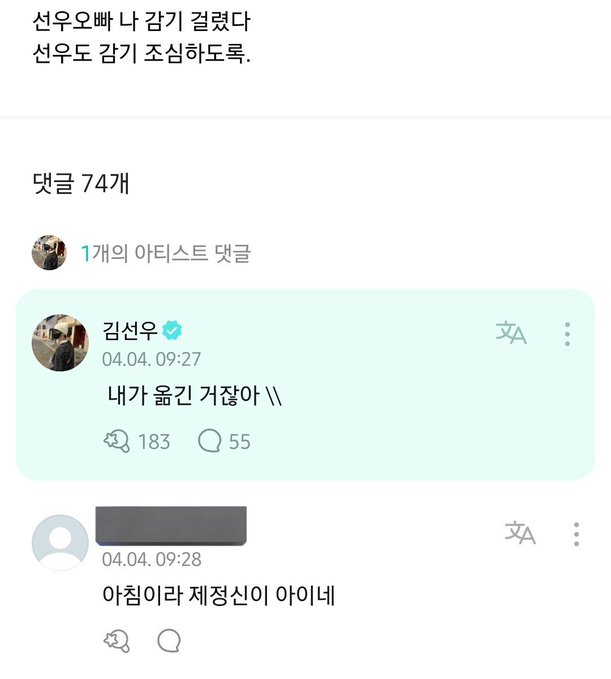This screenshot has height=679, width=611.
Task: Open the '1개의 아티스트 댓글' filter
Action: [166, 253]
